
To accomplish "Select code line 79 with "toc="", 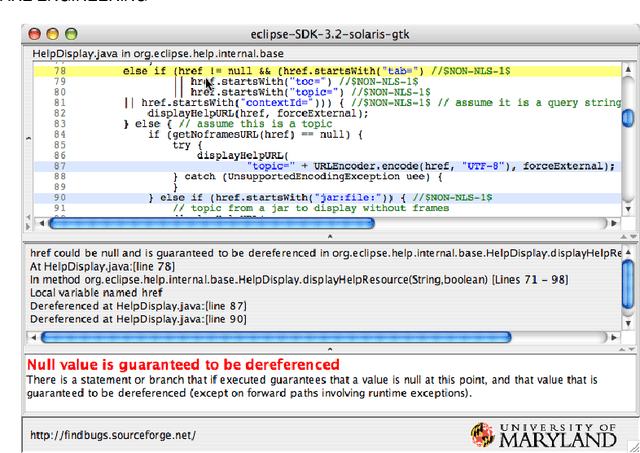I will pyautogui.click(x=327, y=82).
